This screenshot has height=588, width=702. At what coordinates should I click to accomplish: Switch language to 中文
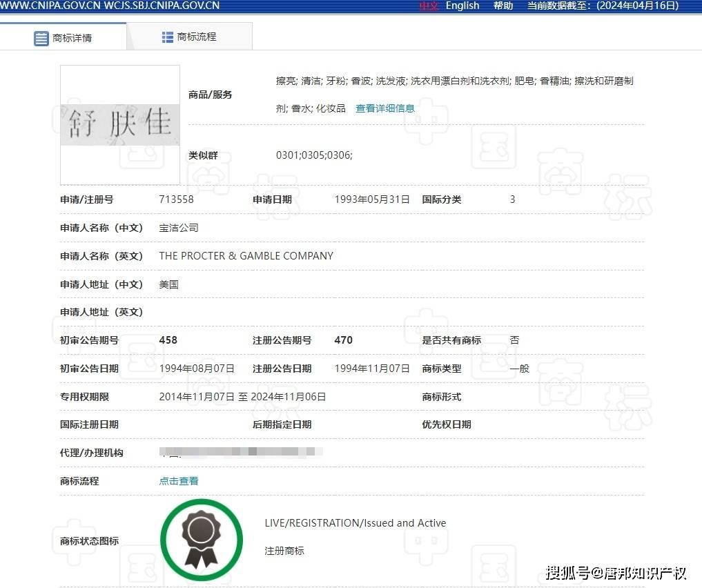(429, 6)
